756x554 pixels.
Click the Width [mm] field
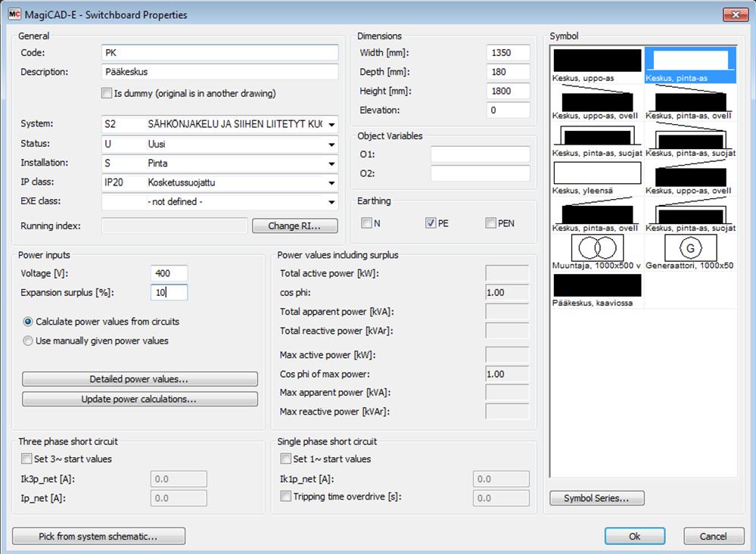point(509,52)
